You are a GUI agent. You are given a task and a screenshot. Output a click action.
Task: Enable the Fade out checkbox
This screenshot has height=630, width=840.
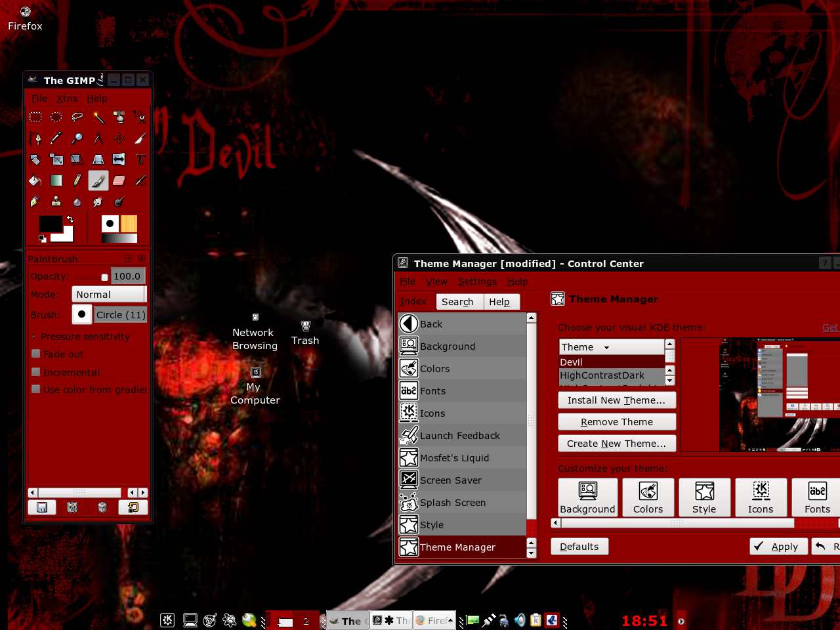(x=36, y=354)
